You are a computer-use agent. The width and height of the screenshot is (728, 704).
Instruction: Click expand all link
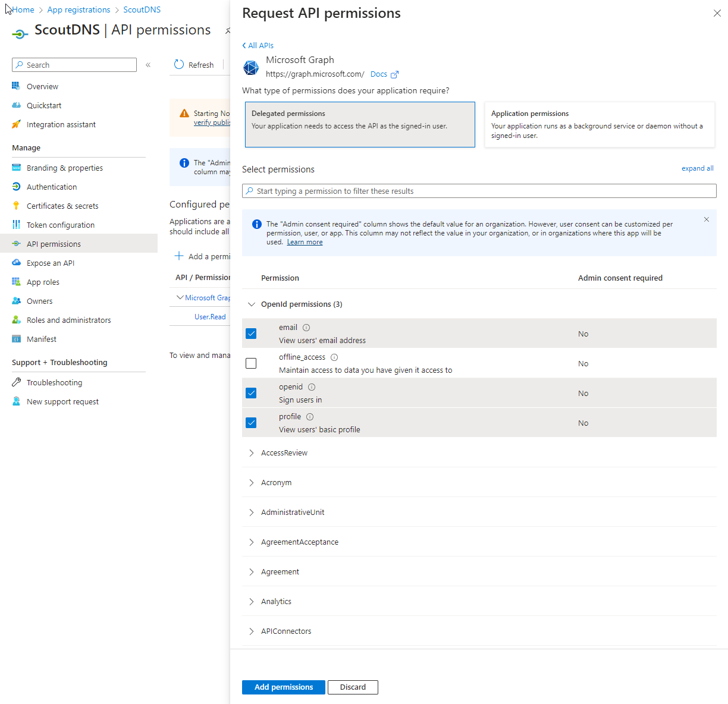[698, 168]
